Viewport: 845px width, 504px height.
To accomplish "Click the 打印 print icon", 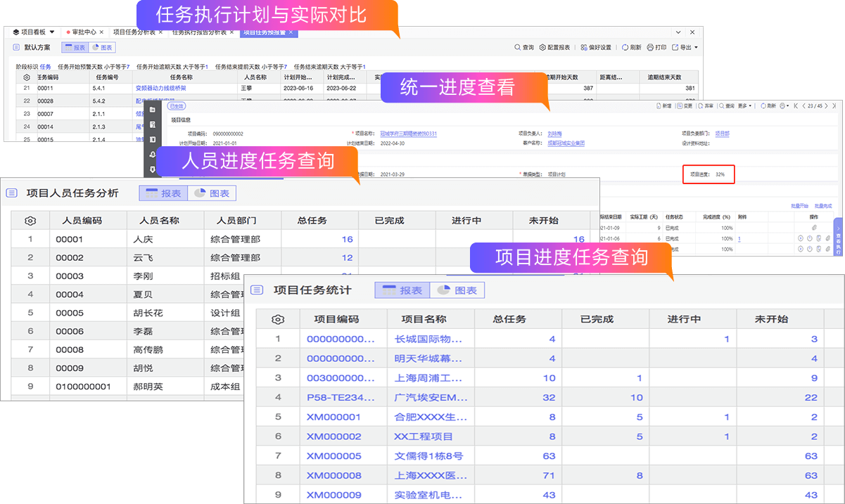I will click(650, 48).
